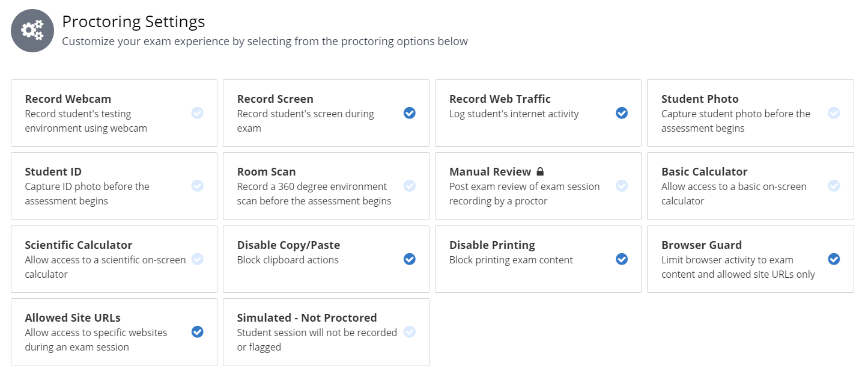
Task: Toggle the Manual Review setting
Action: pos(622,186)
